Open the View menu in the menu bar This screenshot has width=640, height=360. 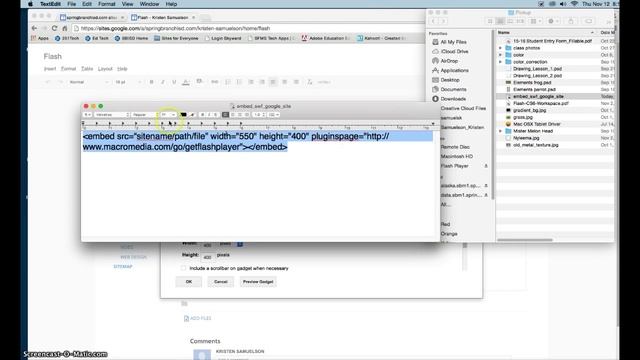pyautogui.click(x=127, y=4)
